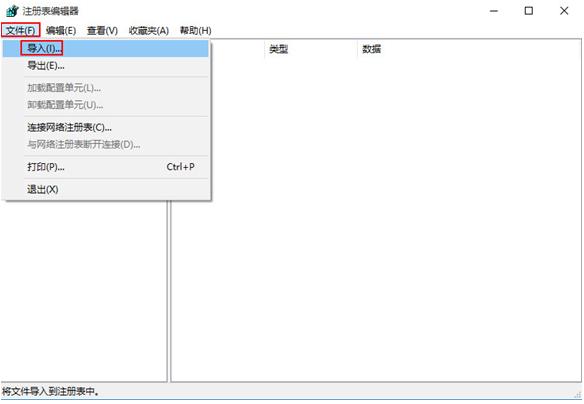This screenshot has height=404, width=584.
Task: Open the 收藏夹(A) menu
Action: tap(149, 31)
